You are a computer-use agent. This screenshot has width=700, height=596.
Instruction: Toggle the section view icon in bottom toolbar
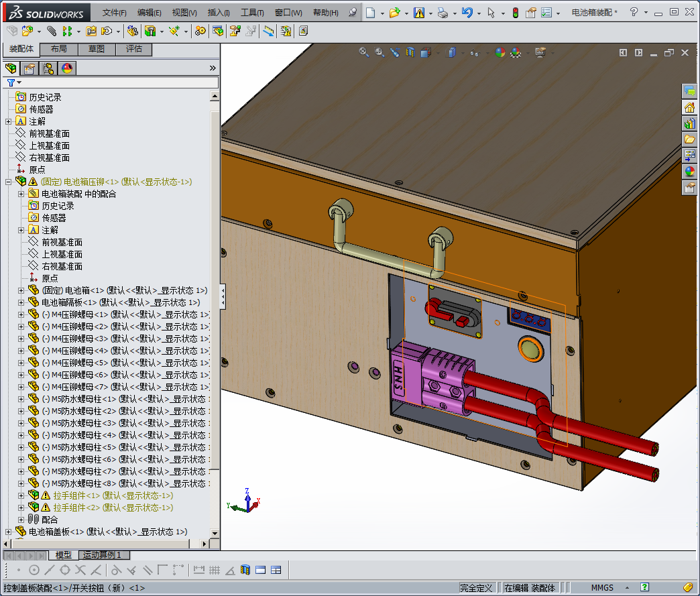pyautogui.click(x=245, y=570)
